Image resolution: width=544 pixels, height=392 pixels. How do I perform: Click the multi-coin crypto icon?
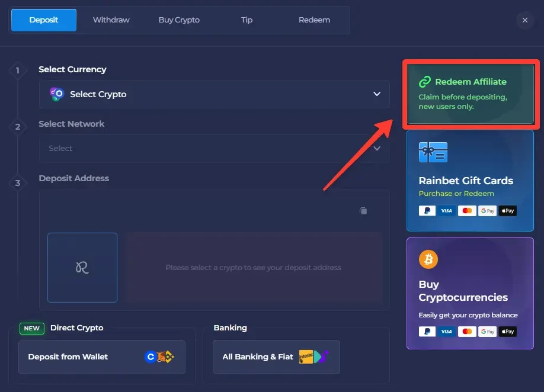coord(57,94)
